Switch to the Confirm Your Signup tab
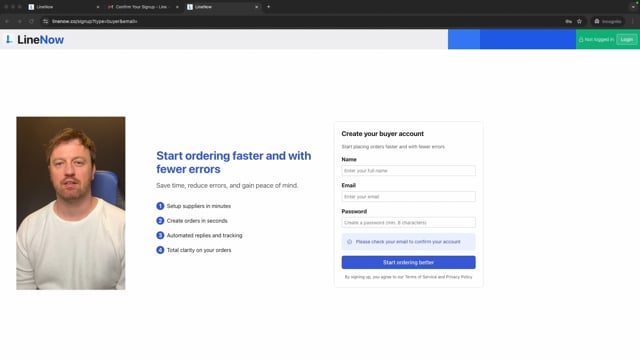 click(143, 7)
